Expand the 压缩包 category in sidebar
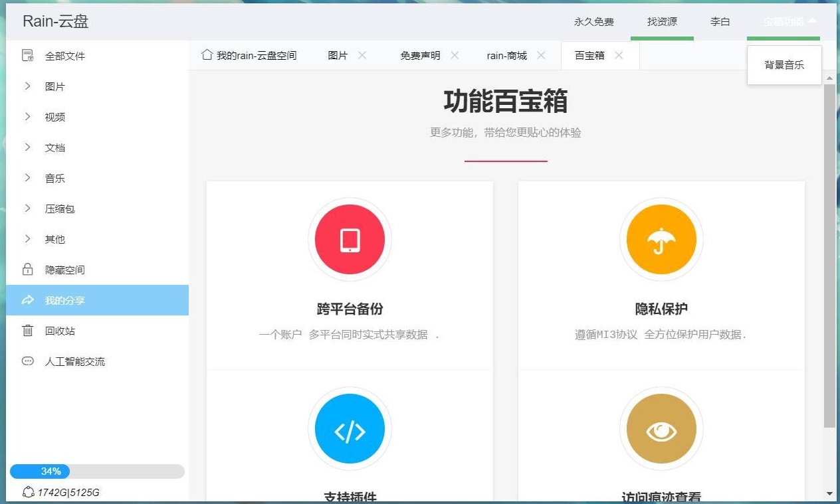The height and width of the screenshot is (504, 840). click(59, 209)
